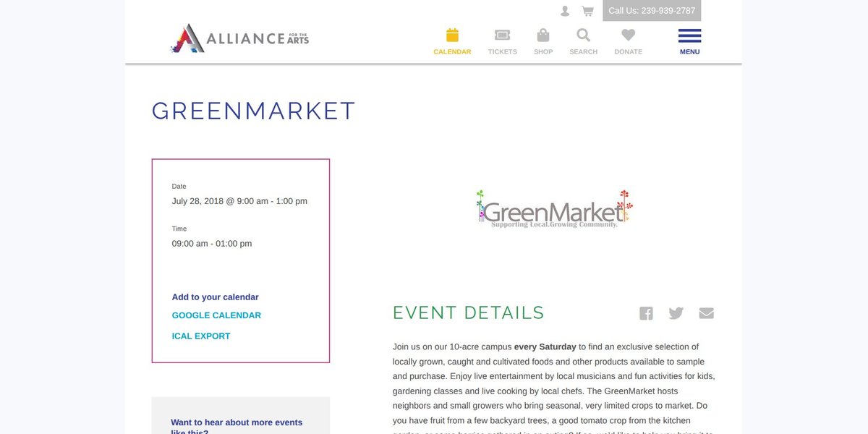Go to the Alliance for the Arts logo home
868x434 pixels.
pos(239,38)
